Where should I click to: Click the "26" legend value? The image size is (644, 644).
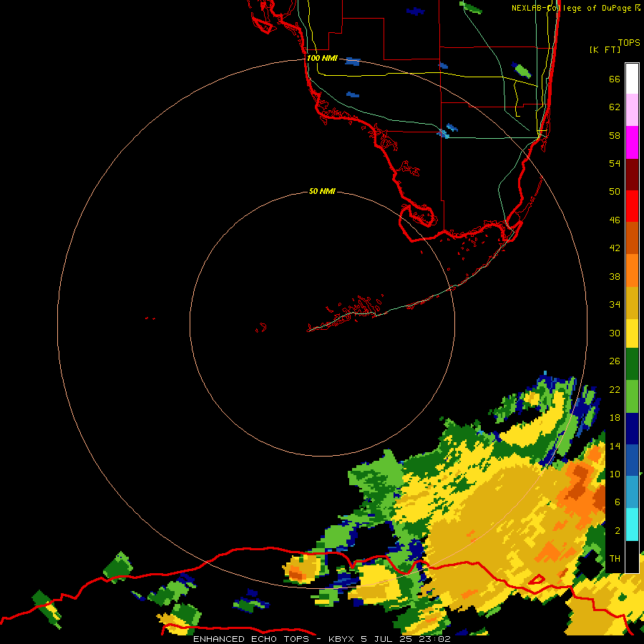[615, 361]
